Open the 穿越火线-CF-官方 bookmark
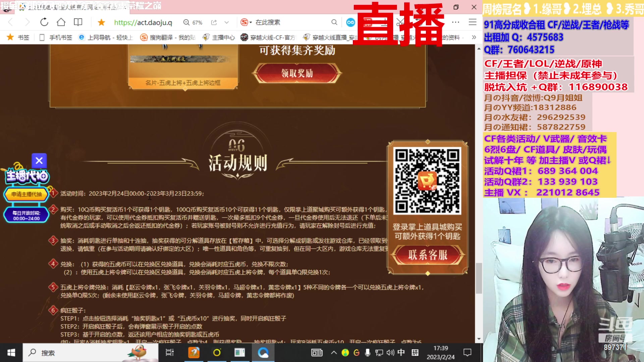This screenshot has height=362, width=644. pyautogui.click(x=268, y=37)
